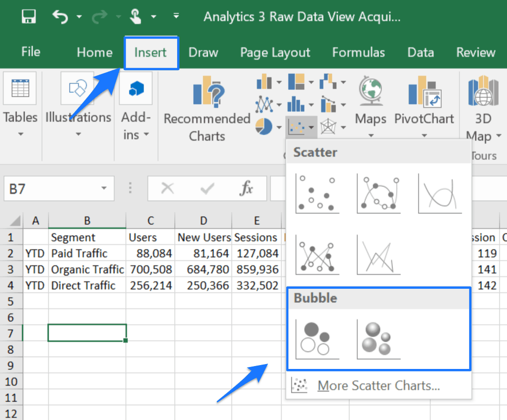
Task: Expand the Undo history dropdown arrow
Action: pos(79,17)
